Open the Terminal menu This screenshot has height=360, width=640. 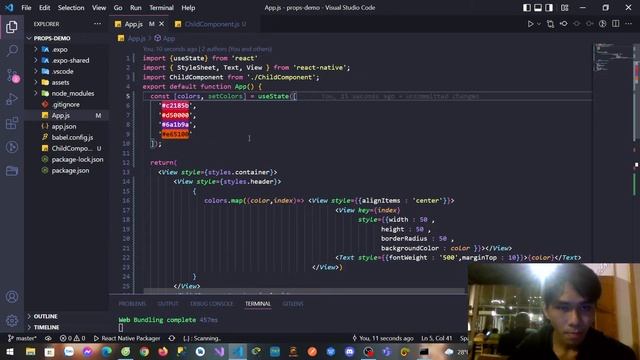coord(161,7)
